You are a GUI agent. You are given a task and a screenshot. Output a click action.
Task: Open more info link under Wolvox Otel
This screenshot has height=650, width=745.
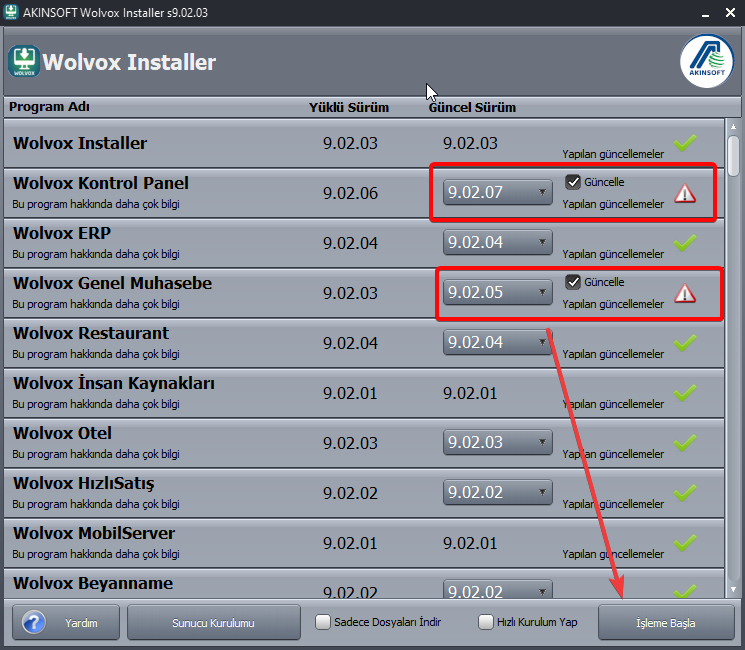[x=96, y=454]
